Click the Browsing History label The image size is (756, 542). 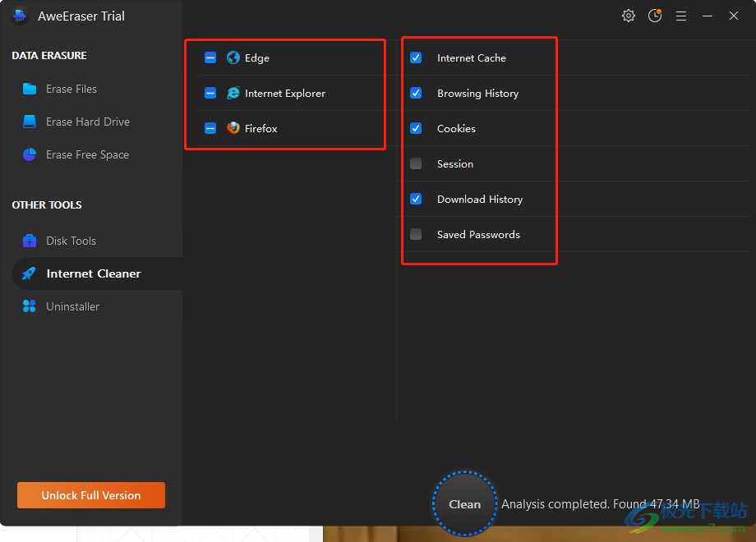(x=477, y=94)
